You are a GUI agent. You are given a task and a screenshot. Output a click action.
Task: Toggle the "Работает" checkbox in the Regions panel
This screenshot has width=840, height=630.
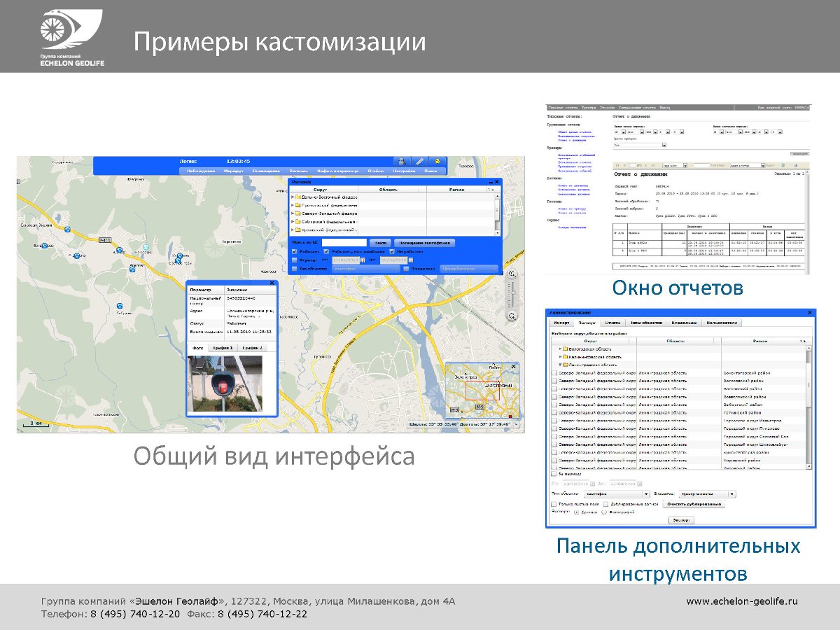pos(294,251)
